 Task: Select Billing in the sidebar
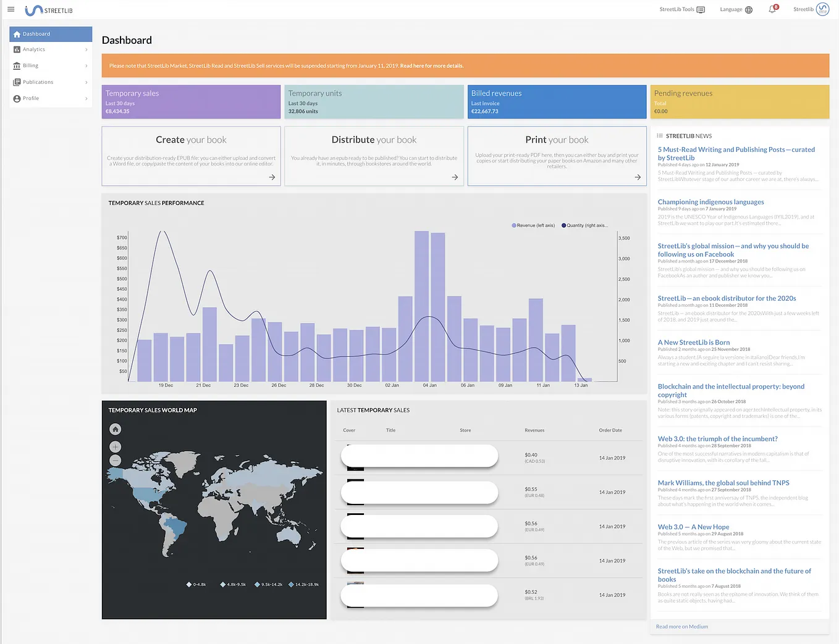(x=51, y=65)
